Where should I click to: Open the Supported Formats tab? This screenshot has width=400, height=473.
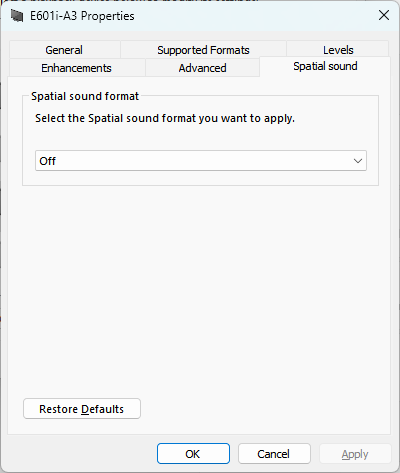pyautogui.click(x=203, y=50)
